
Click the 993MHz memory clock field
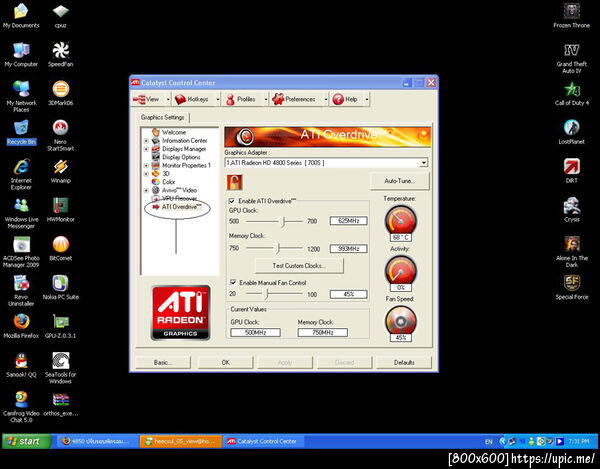click(349, 249)
